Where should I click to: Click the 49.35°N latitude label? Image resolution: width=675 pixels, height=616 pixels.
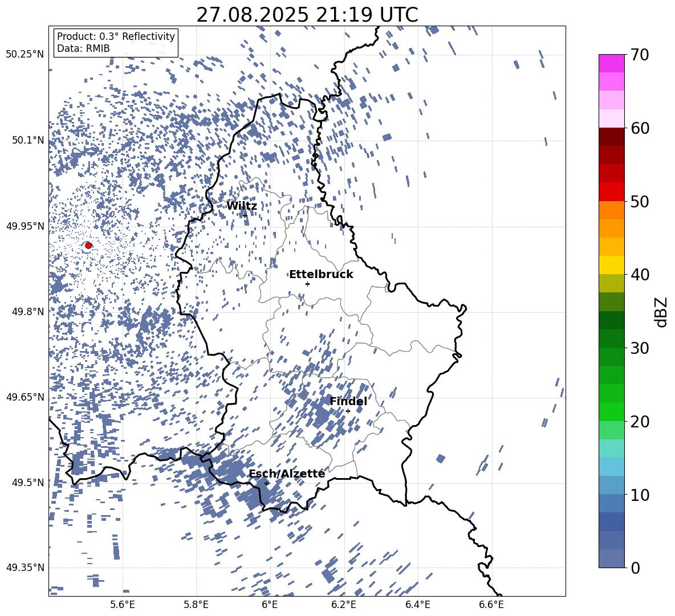tap(25, 568)
